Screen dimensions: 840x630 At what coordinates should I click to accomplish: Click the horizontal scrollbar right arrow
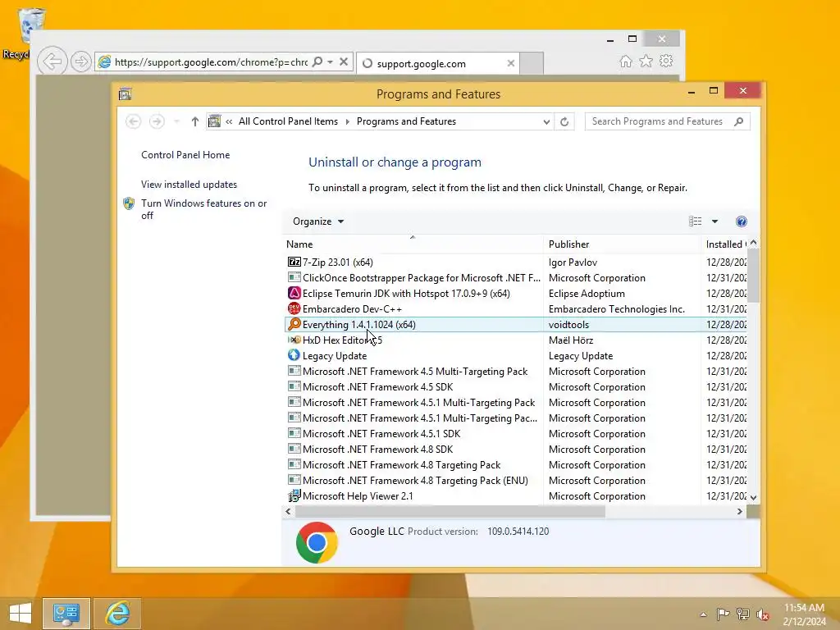coord(740,512)
